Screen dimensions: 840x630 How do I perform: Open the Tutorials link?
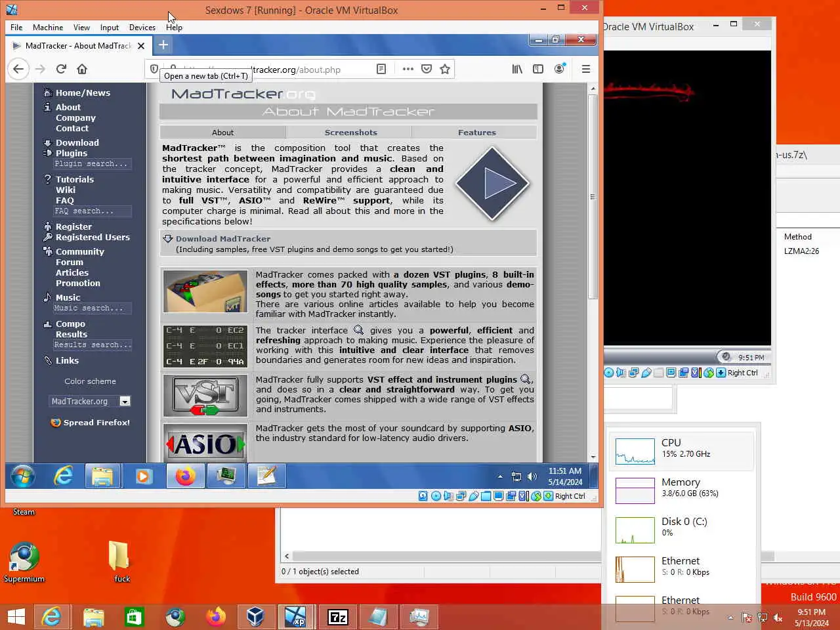pos(74,179)
